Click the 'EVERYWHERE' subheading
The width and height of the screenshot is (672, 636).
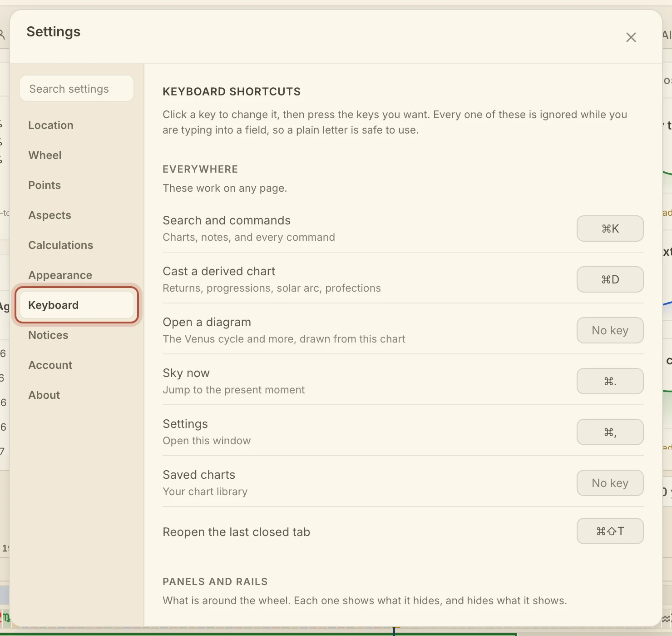click(200, 169)
